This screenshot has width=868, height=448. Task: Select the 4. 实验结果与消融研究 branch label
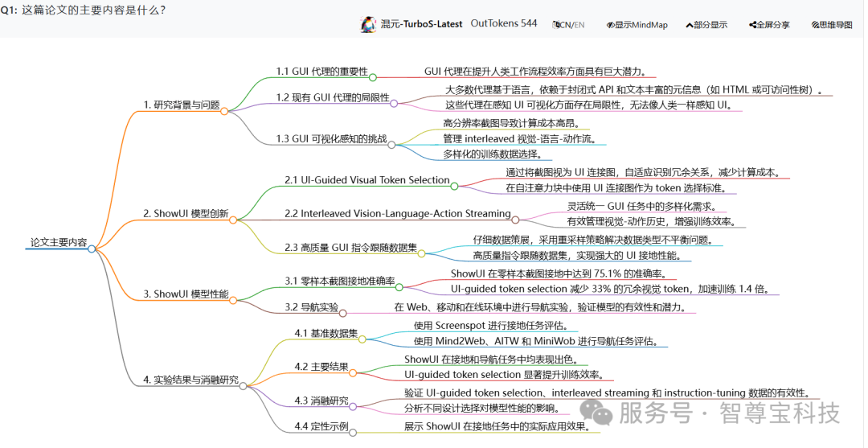pyautogui.click(x=191, y=380)
